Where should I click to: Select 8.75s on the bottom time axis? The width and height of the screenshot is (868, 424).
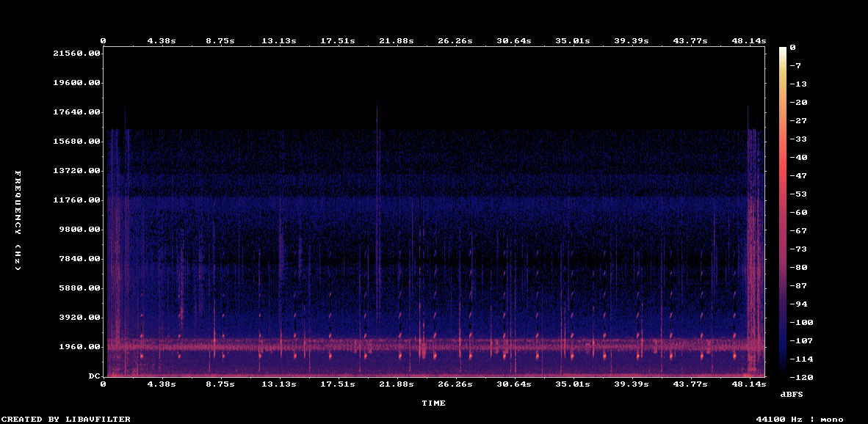[x=220, y=384]
